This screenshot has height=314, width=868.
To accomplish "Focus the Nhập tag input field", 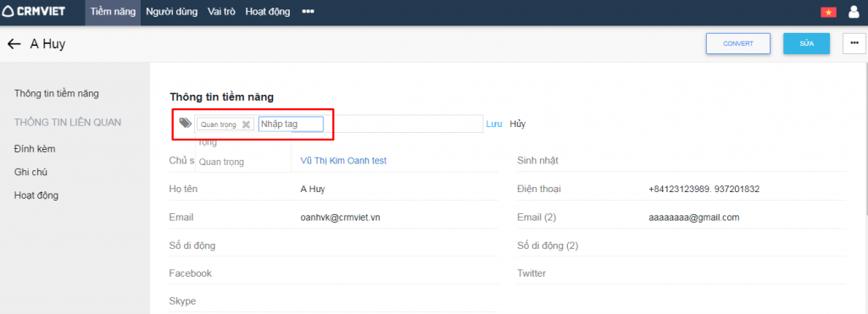I will pos(291,124).
